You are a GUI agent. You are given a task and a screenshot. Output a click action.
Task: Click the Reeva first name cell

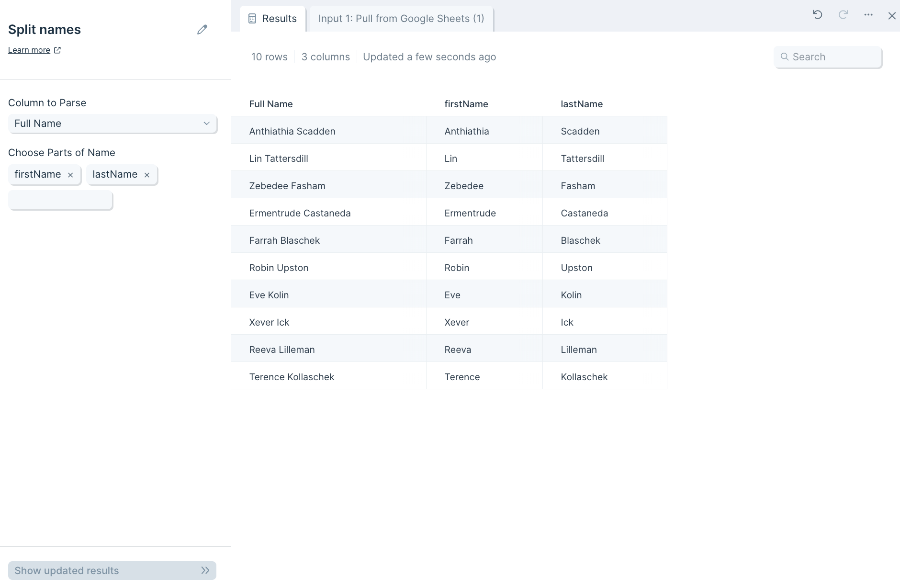click(x=484, y=349)
